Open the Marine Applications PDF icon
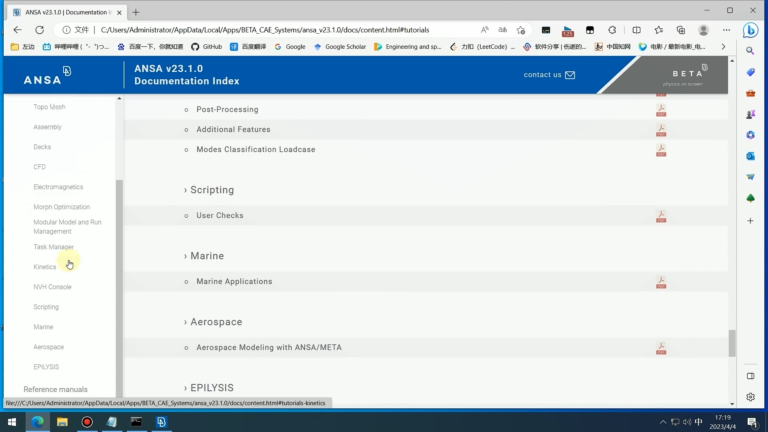 pos(661,283)
